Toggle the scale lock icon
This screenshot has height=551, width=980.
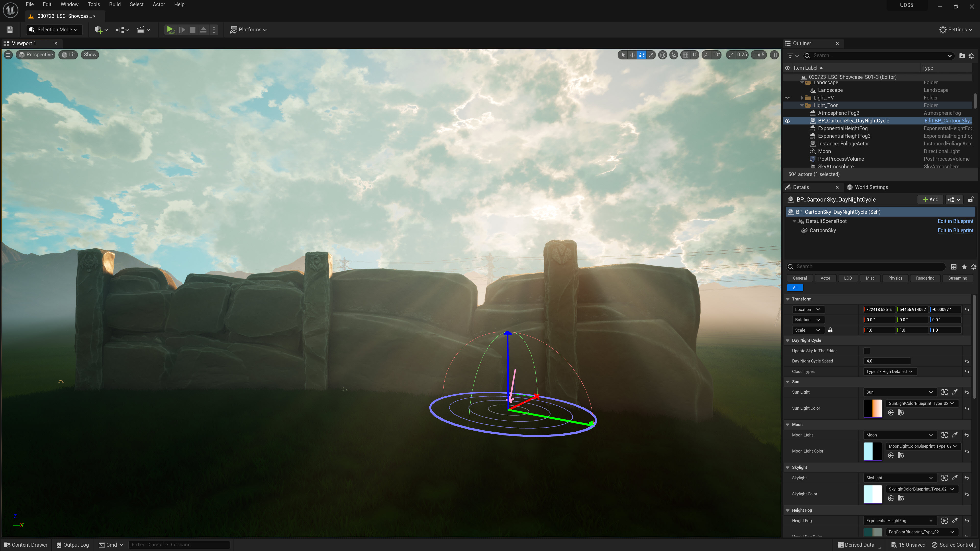830,330
